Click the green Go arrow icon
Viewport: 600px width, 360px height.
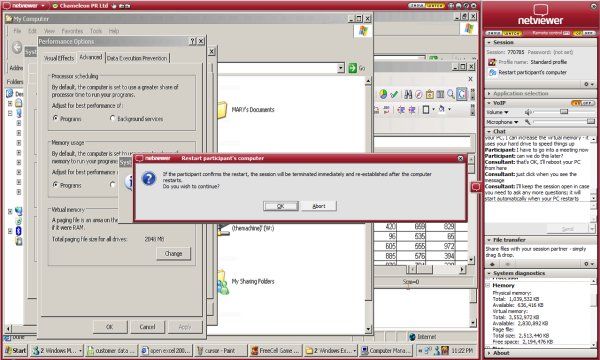[352, 68]
